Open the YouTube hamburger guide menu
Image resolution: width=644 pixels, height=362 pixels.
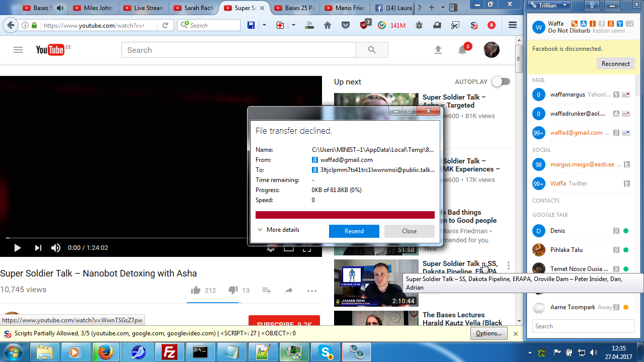(x=18, y=50)
